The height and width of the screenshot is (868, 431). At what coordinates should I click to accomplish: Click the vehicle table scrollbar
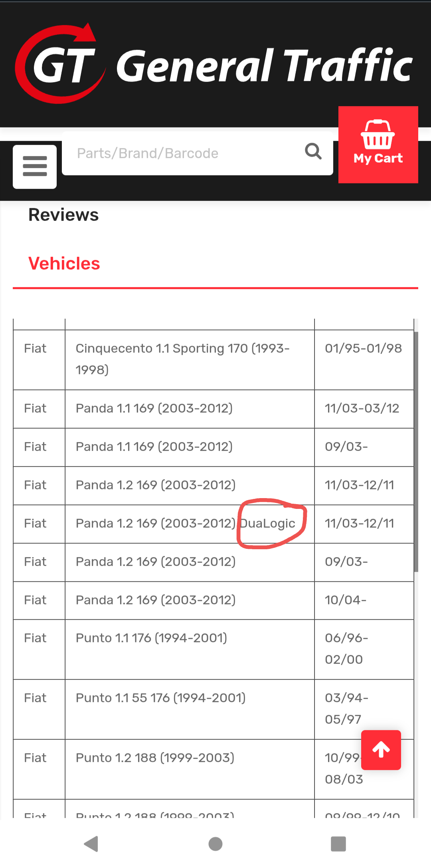pyautogui.click(x=416, y=451)
